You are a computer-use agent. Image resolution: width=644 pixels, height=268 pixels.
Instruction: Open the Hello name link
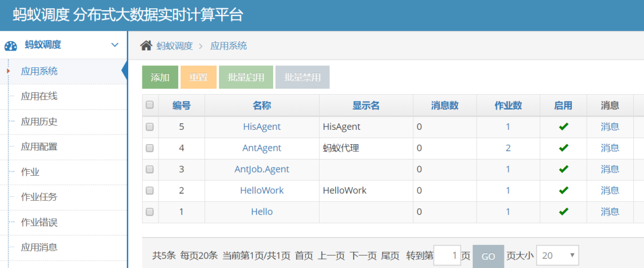click(262, 212)
